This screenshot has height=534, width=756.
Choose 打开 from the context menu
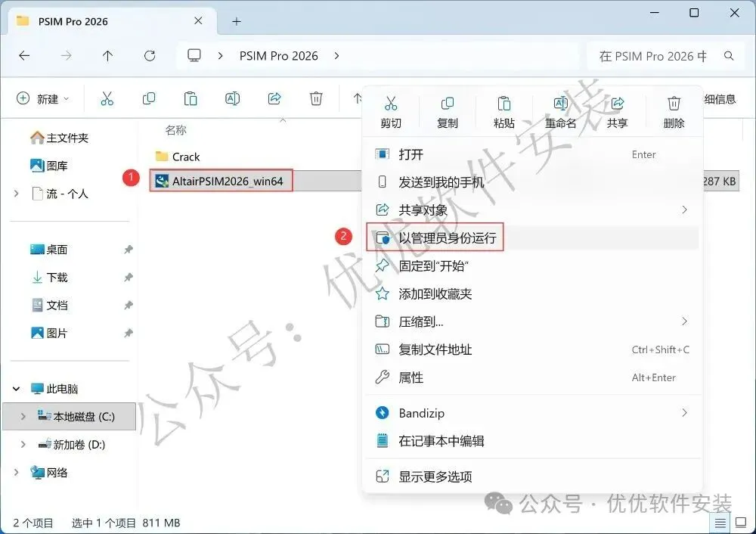[533, 154]
